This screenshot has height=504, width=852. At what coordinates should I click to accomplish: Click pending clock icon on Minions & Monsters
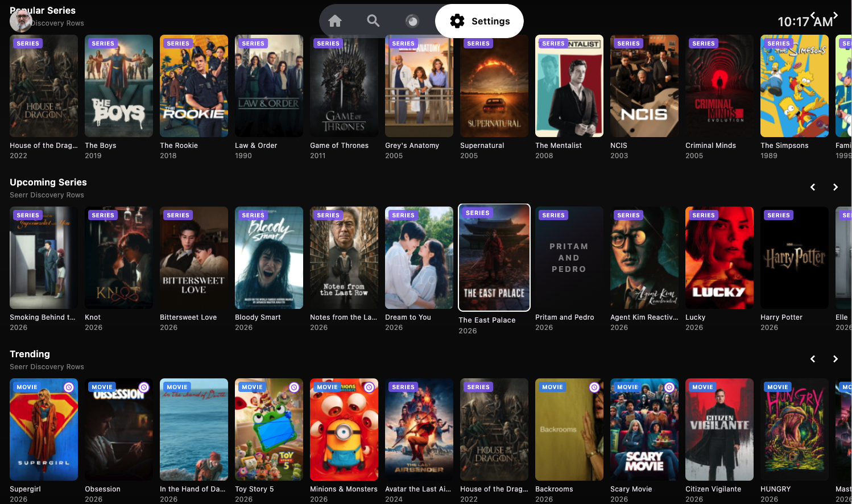[369, 387]
